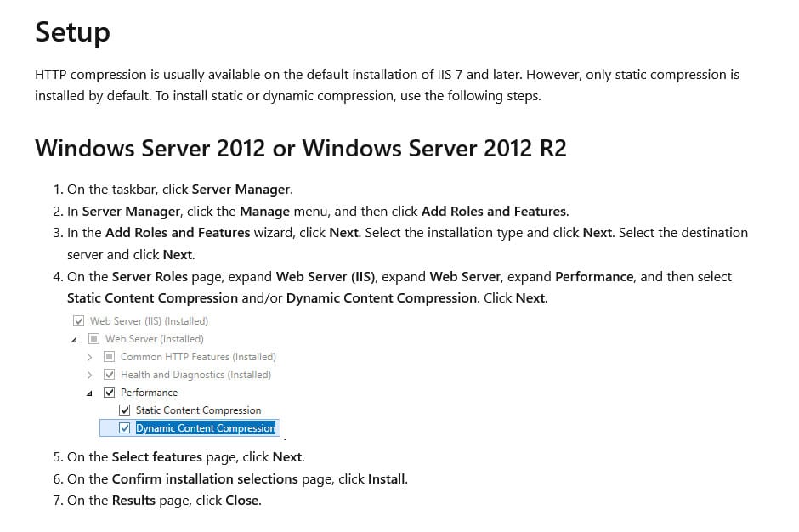Uncheck the Performance checkbox
This screenshot has width=799, height=532.
pyautogui.click(x=110, y=393)
